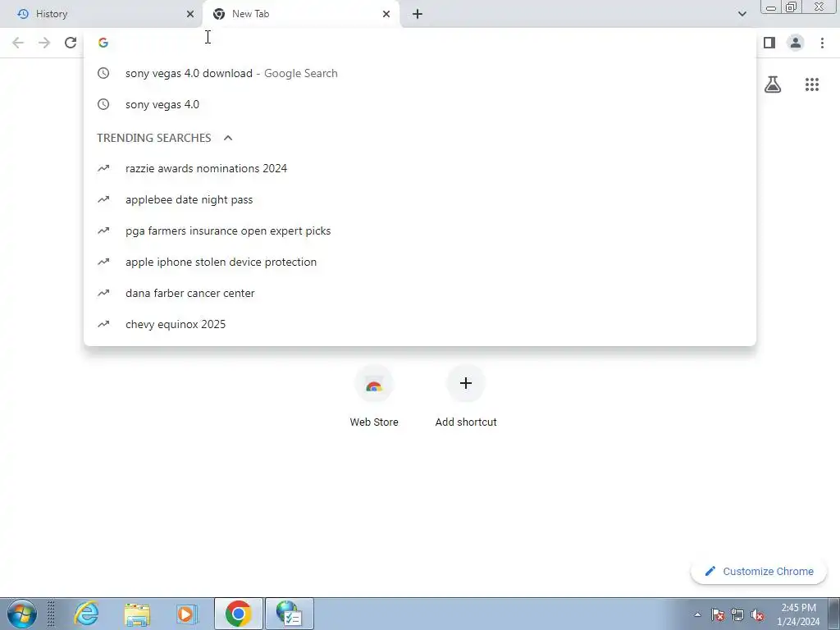Open the taskbar clock and date
The height and width of the screenshot is (630, 840).
798,614
